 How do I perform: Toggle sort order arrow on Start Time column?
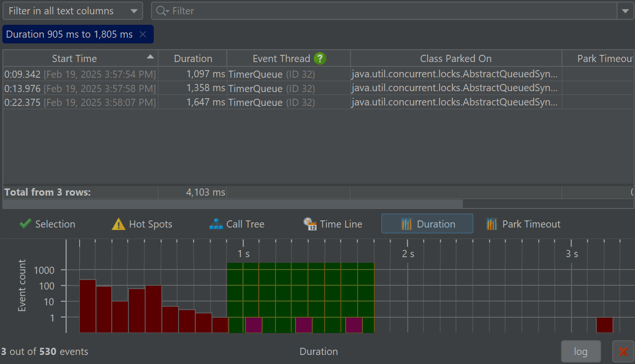tap(150, 57)
